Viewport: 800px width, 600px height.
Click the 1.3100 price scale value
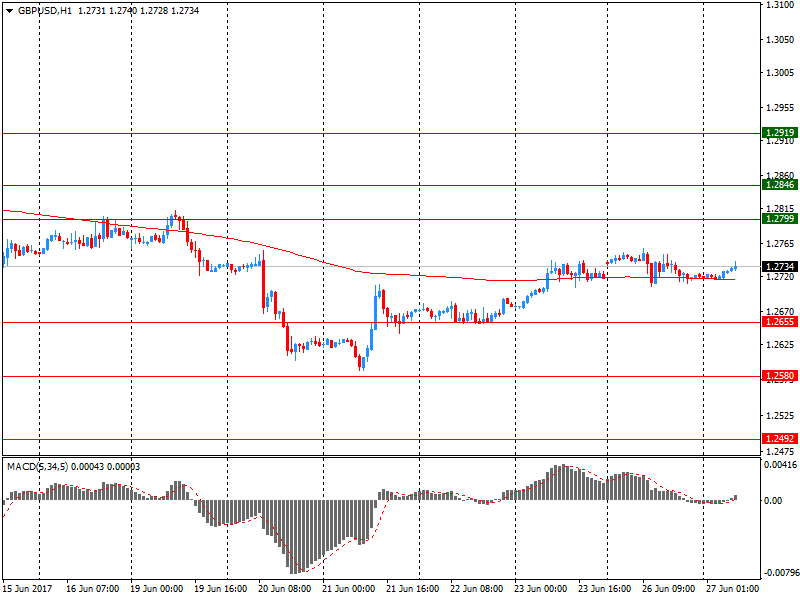780,5
